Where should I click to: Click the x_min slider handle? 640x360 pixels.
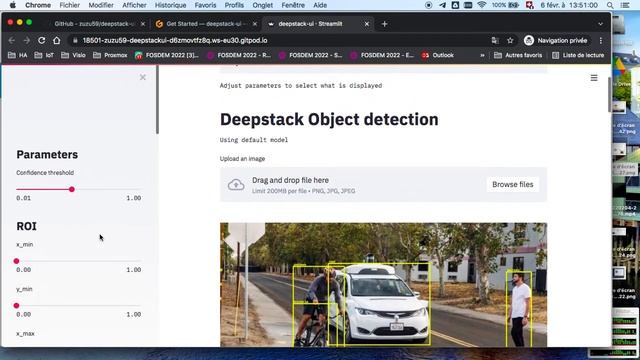click(x=16, y=261)
